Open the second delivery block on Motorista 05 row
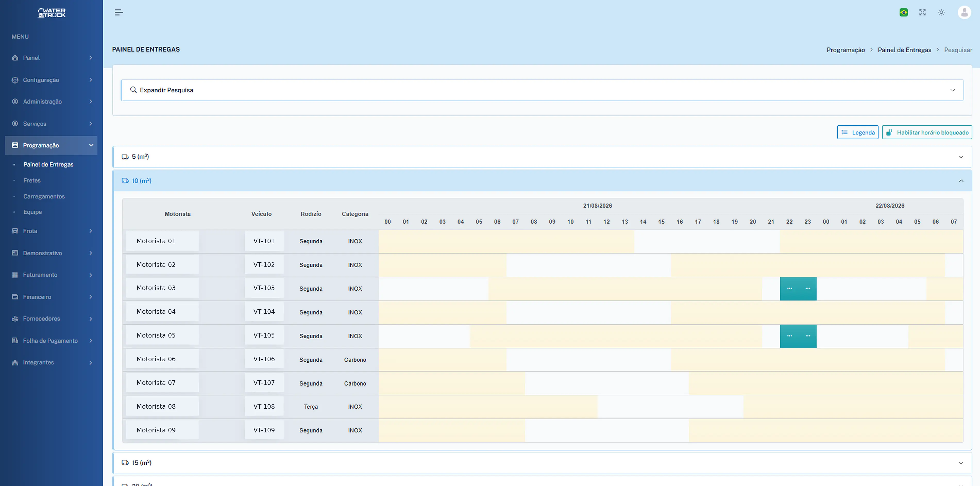Screen dimensions: 980x486 point(808,336)
